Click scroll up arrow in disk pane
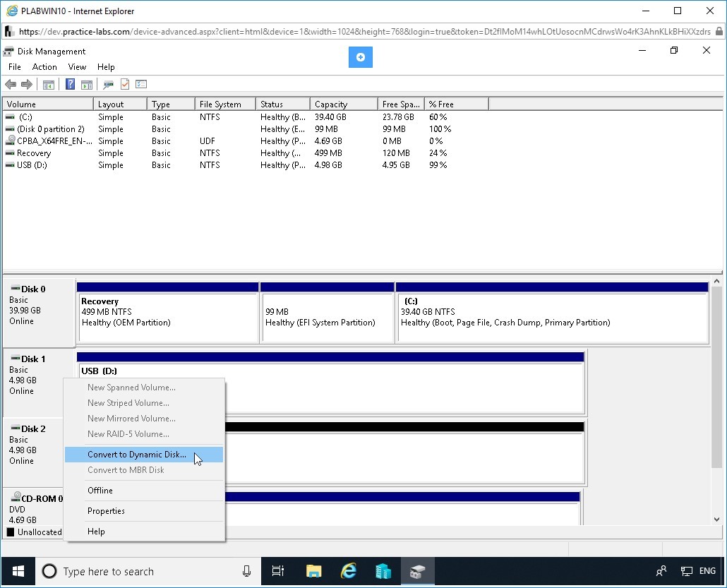This screenshot has height=588, width=727. [x=717, y=282]
